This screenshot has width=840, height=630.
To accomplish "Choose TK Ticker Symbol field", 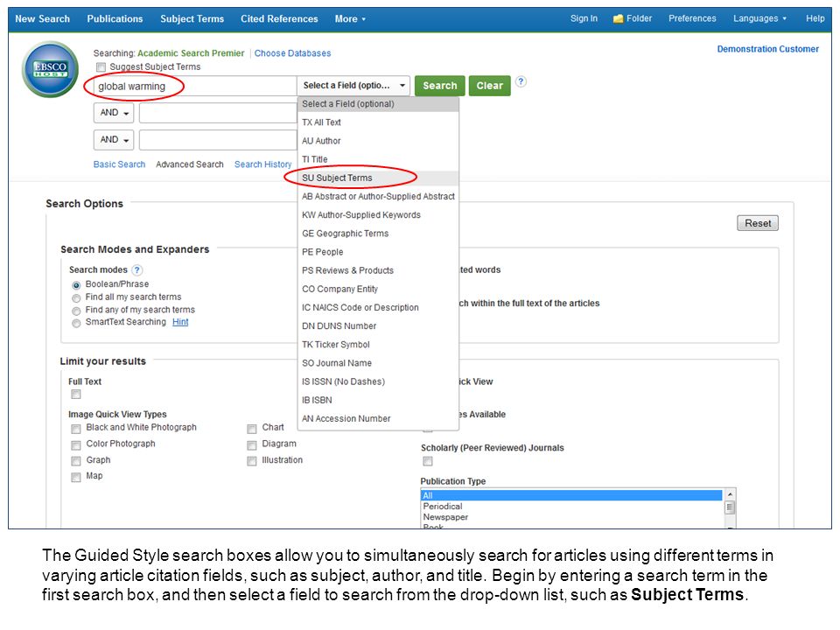I will tap(378, 345).
